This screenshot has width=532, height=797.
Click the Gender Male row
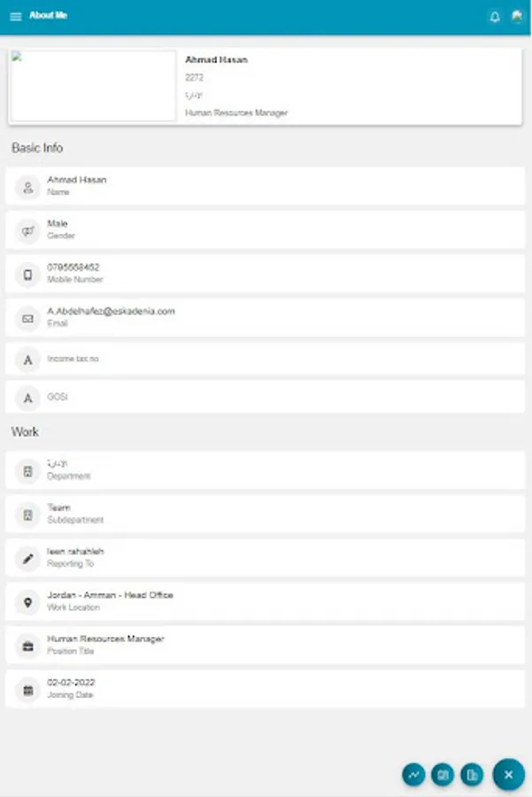pyautogui.click(x=266, y=230)
